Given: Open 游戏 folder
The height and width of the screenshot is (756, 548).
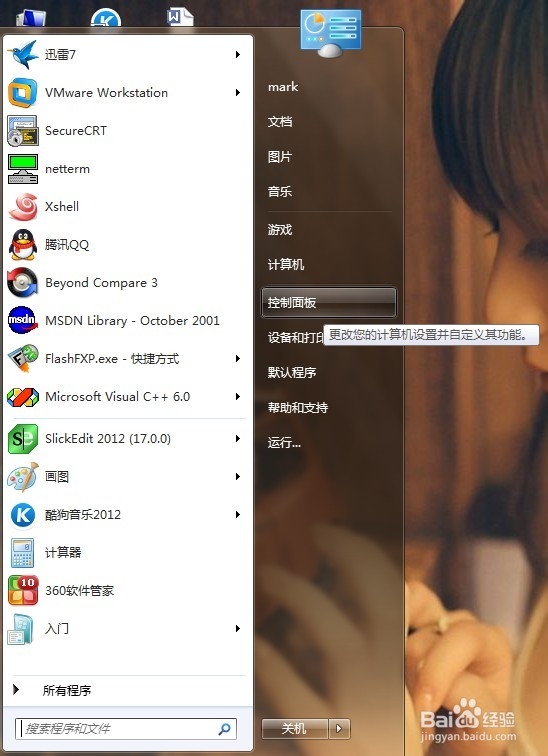Looking at the screenshot, I should click(280, 230).
